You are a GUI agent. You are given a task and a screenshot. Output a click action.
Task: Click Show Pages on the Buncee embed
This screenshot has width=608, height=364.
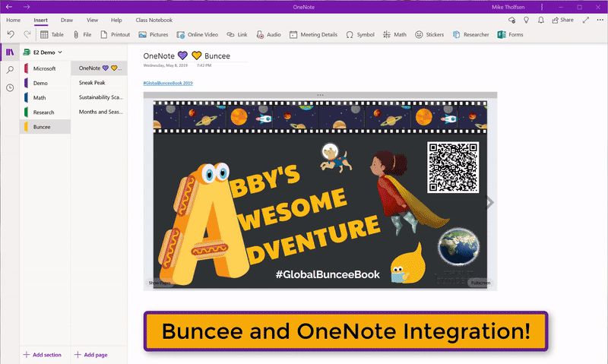click(159, 283)
